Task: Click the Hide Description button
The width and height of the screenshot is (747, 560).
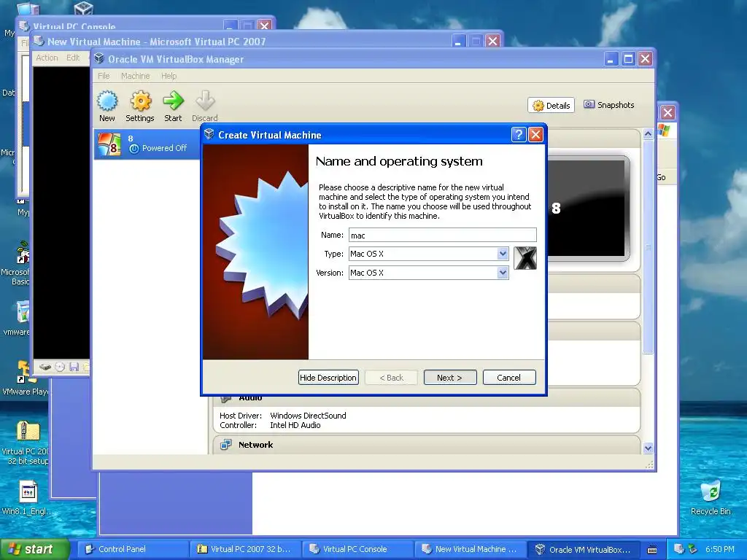Action: pyautogui.click(x=328, y=378)
